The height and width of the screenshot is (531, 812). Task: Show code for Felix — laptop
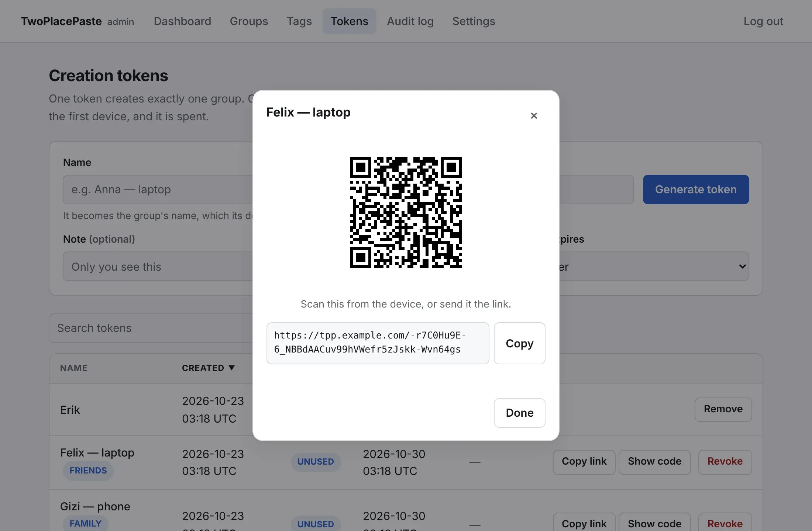(x=654, y=462)
